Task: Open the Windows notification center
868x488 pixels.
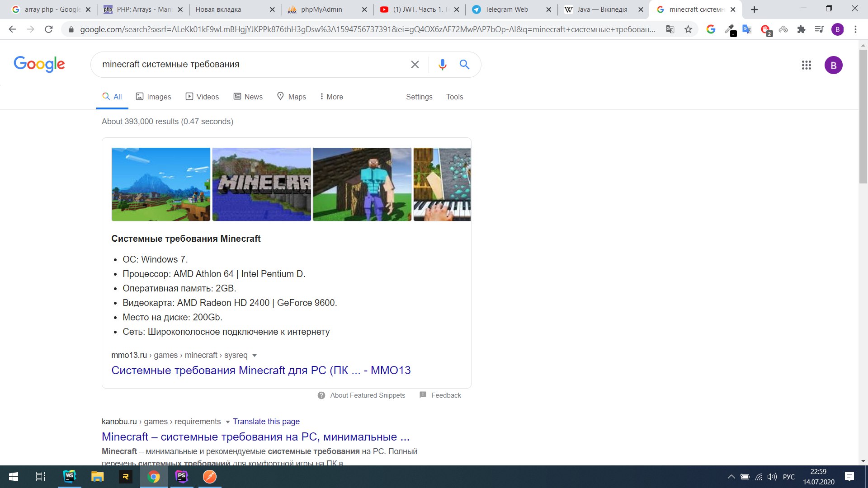Action: point(849,477)
